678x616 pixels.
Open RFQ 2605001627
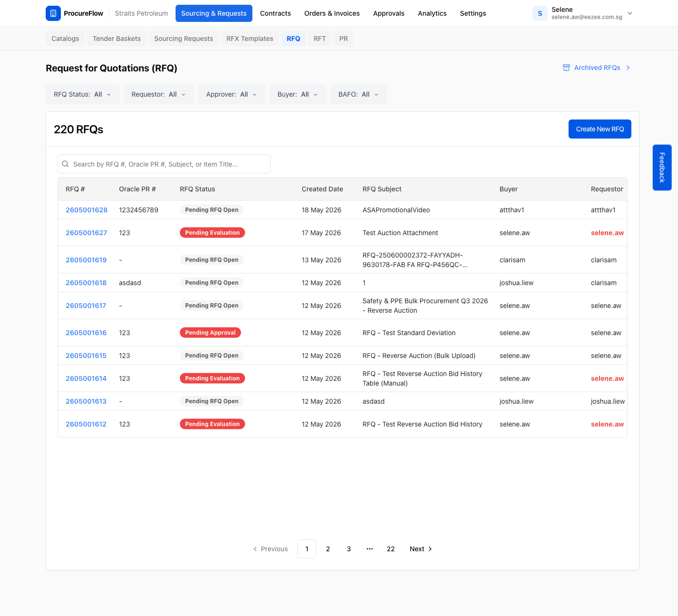pyautogui.click(x=87, y=233)
